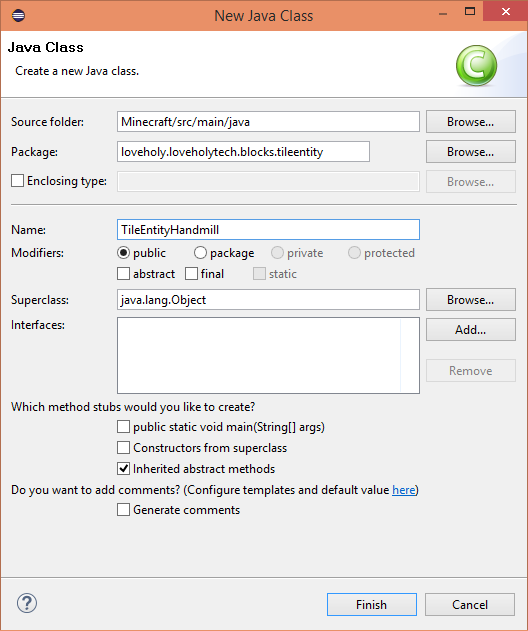Check Constructors from superclass option
This screenshot has height=631, width=528.
[124, 447]
